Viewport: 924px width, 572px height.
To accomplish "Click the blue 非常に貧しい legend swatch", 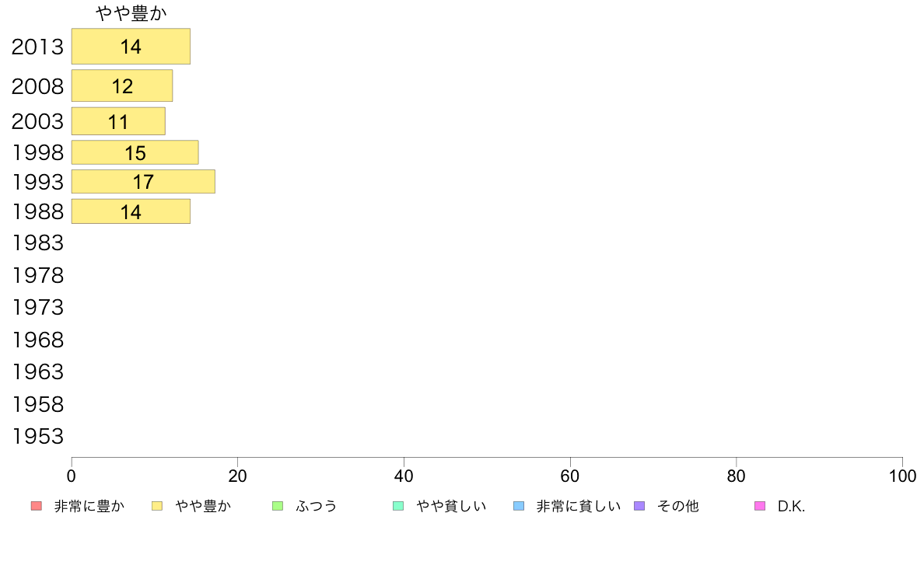I will click(x=519, y=506).
